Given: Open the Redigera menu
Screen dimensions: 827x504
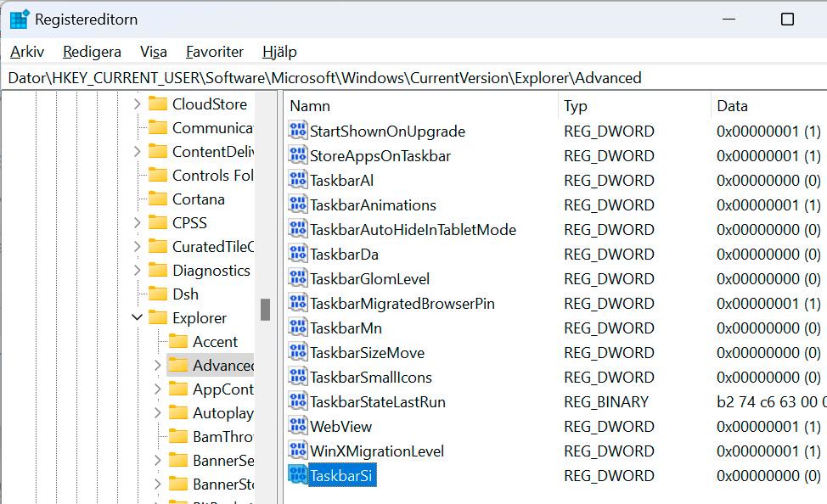Looking at the screenshot, I should click(x=92, y=52).
